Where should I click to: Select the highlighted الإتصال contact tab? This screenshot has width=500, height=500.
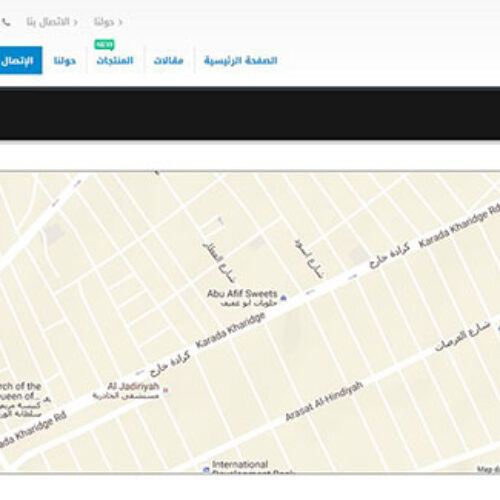point(21,60)
